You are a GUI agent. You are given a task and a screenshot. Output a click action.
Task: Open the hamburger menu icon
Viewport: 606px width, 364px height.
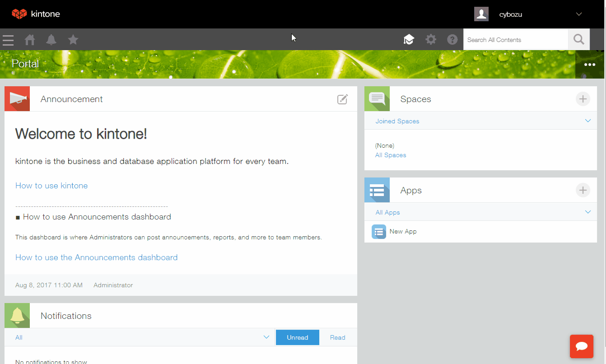8,40
